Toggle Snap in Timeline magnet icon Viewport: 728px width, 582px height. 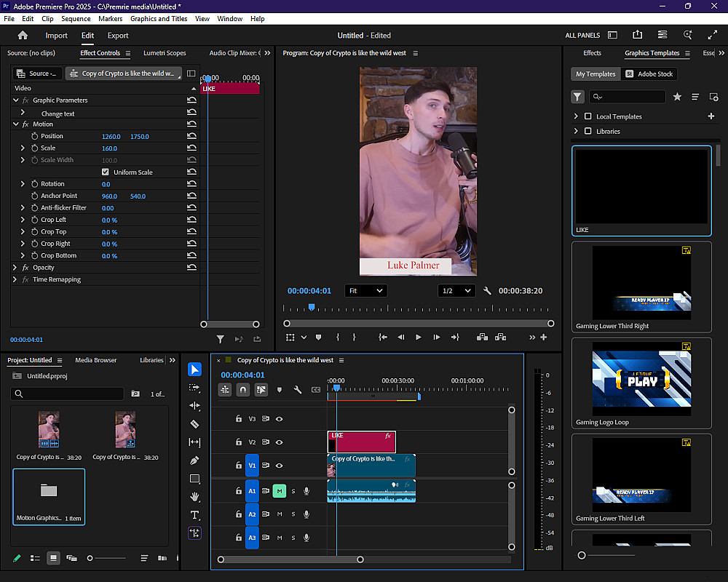pyautogui.click(x=243, y=390)
